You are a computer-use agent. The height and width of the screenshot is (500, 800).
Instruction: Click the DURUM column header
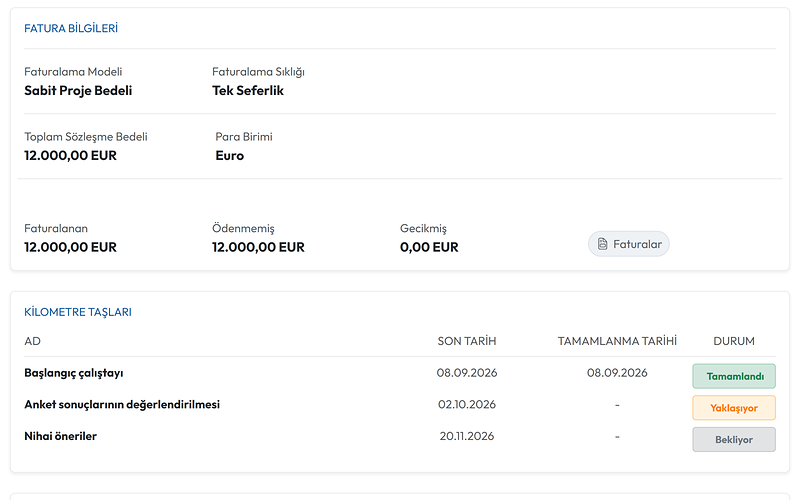[734, 341]
